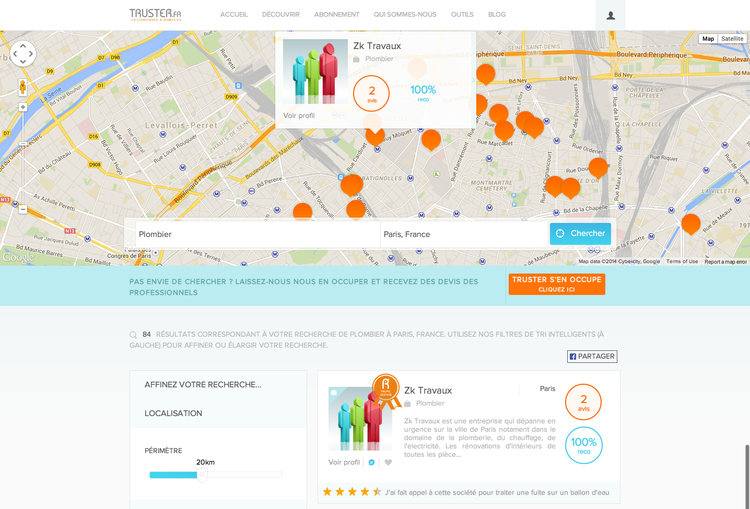The width and height of the screenshot is (750, 509).
Task: Click the blue message icon beside Voir profil
Action: click(372, 462)
